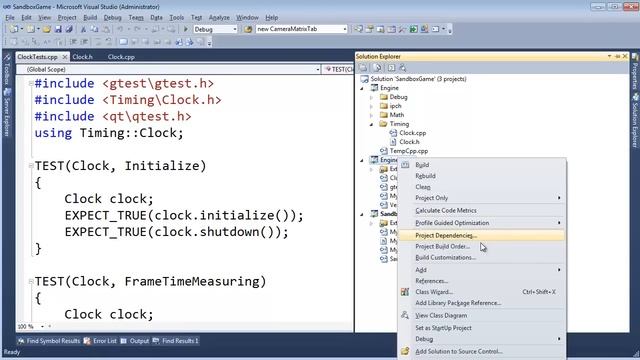640x360 pixels.
Task: Open the Output panel tab
Action: point(135,341)
